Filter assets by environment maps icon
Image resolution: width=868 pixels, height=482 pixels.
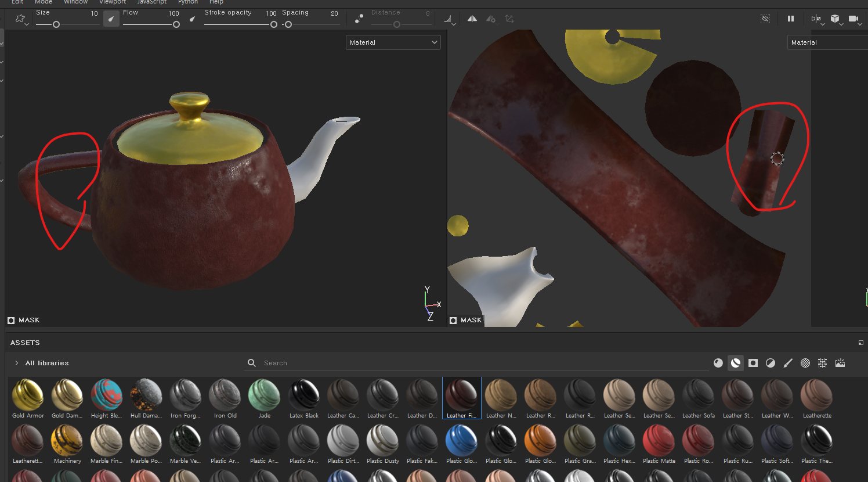tap(840, 363)
